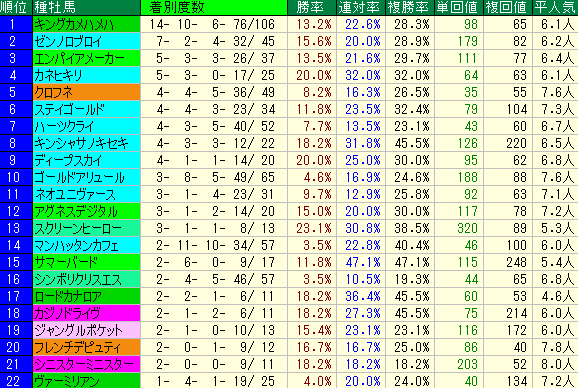Click single return value 179
Screen dimensions: 578x388
point(459,41)
